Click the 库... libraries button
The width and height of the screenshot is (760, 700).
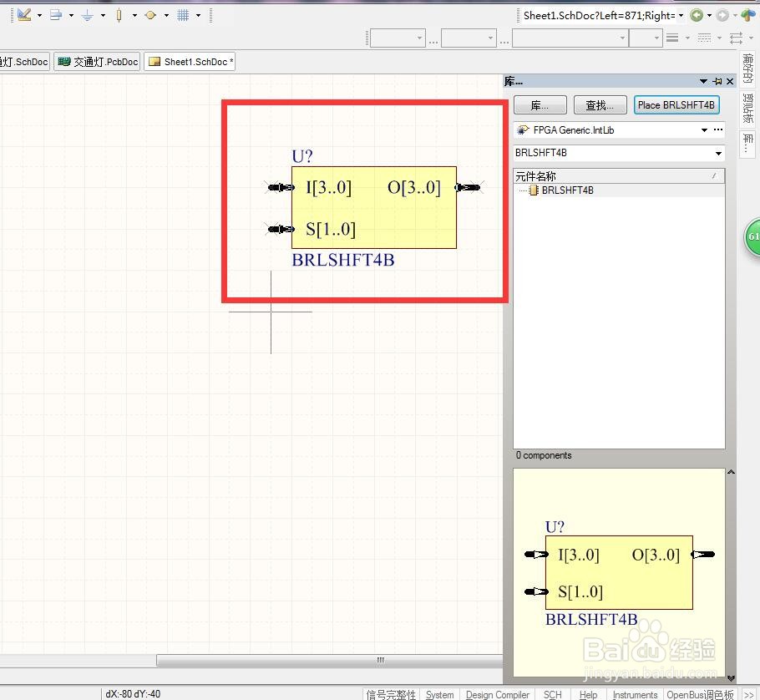540,104
